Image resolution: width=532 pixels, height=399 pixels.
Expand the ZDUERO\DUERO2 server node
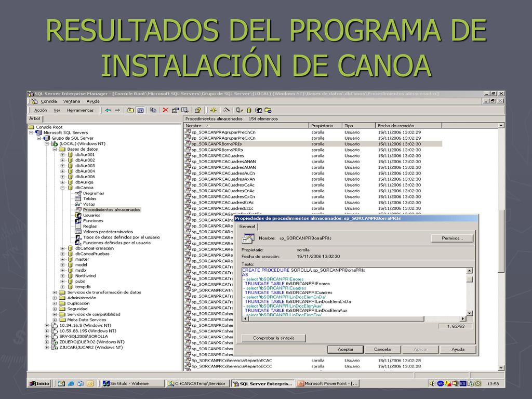[x=47, y=342]
